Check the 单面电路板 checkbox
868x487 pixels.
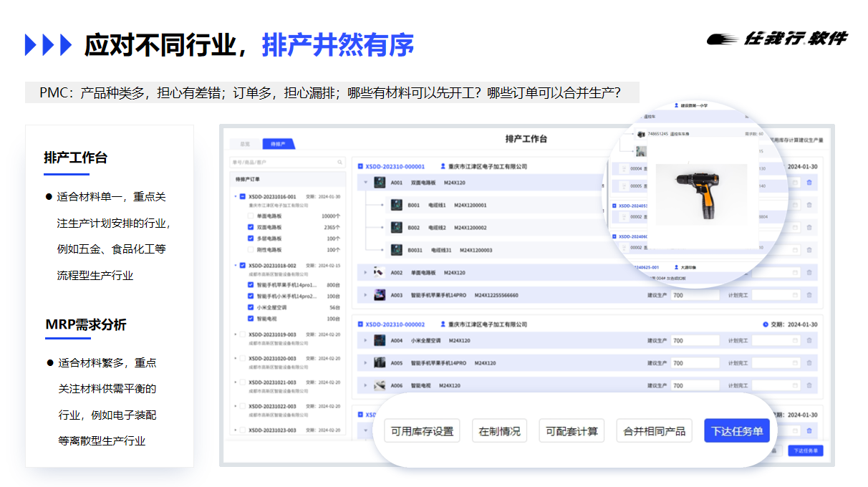click(x=251, y=216)
